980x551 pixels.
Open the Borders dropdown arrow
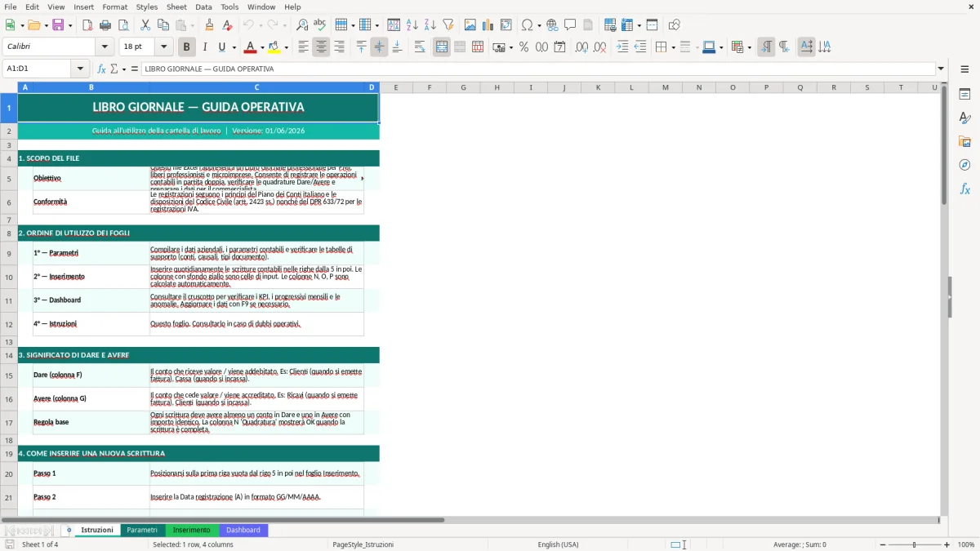(673, 47)
